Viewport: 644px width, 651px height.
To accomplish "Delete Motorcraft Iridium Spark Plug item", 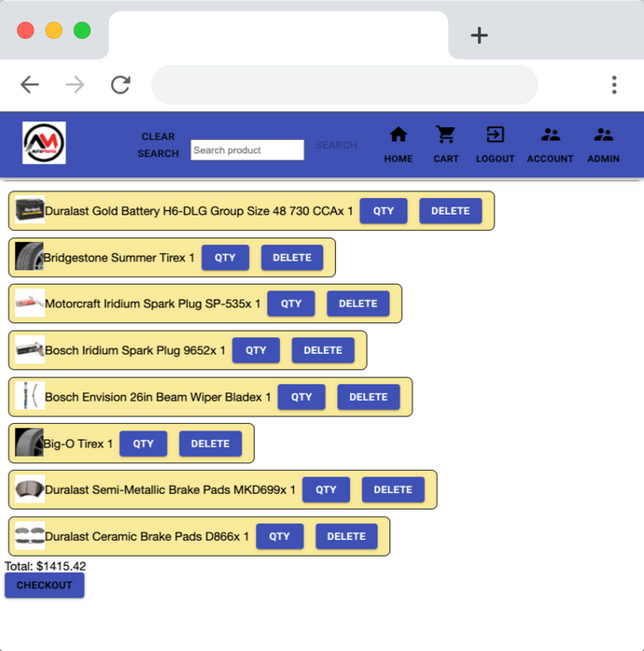I will [358, 304].
